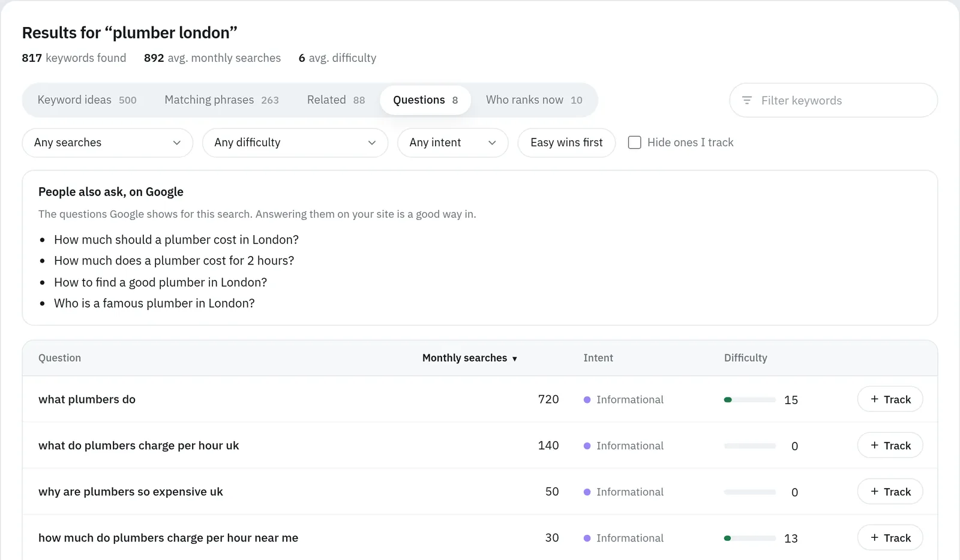The width and height of the screenshot is (960, 560).
Task: Click the 720 monthly searches value
Action: (548, 399)
